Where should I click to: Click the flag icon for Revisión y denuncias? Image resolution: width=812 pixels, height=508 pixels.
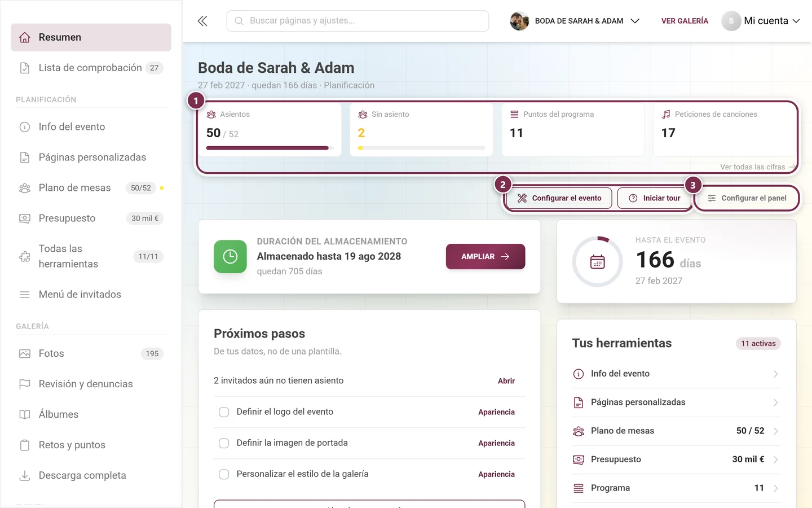point(25,384)
